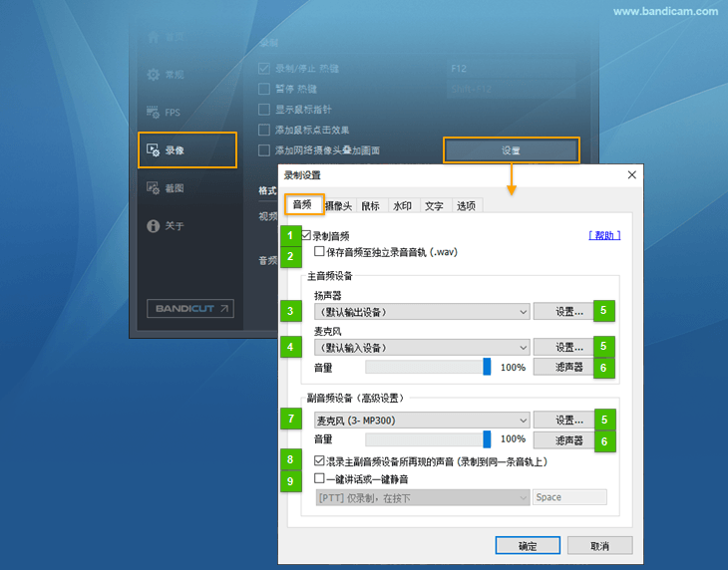Viewport: 728px width, 570px height.
Task: Open the 扬声器 device dropdown
Action: click(x=422, y=312)
